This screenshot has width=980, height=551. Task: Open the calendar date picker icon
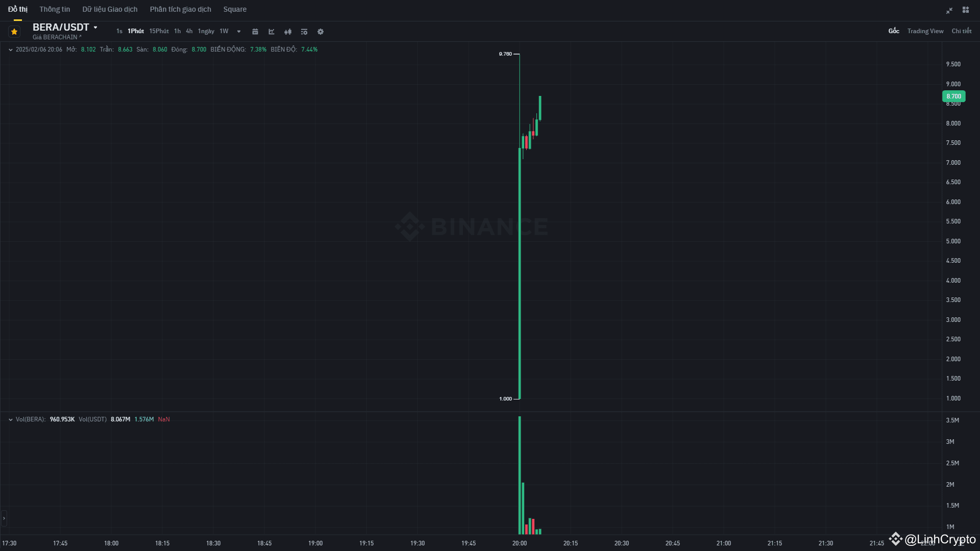click(x=255, y=32)
